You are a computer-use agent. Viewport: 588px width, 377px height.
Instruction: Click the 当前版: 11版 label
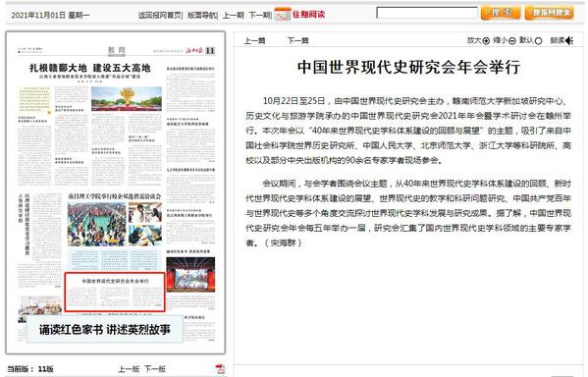[30, 369]
